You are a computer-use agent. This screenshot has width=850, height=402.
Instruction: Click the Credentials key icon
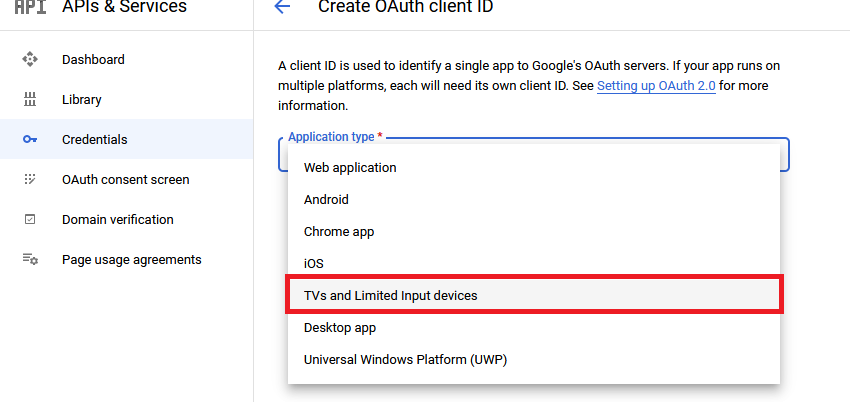(x=30, y=139)
